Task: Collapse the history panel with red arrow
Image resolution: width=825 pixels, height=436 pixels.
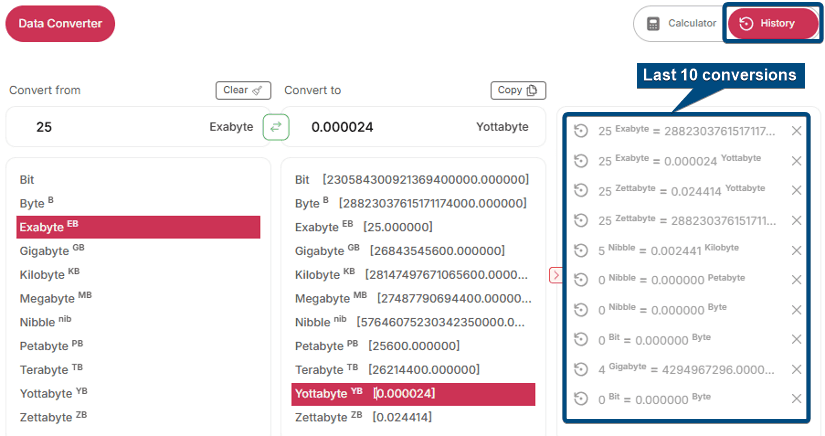Action: pyautogui.click(x=556, y=275)
